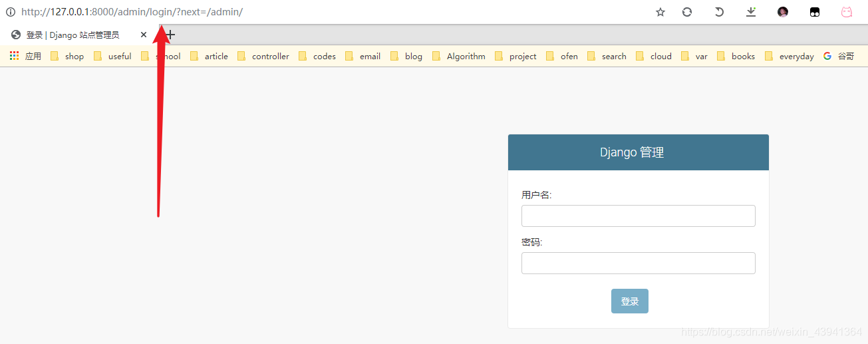Open the codes bookmark folder
This screenshot has width=868, height=344.
[x=317, y=57]
